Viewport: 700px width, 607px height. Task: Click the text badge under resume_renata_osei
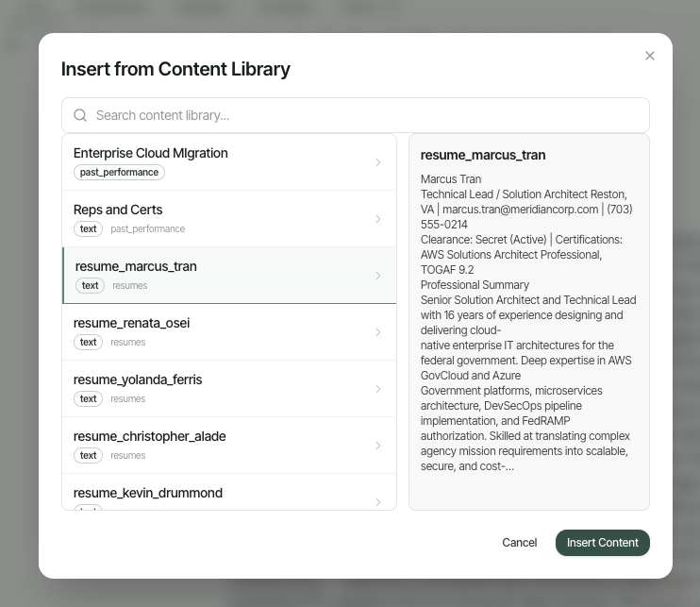click(x=88, y=342)
